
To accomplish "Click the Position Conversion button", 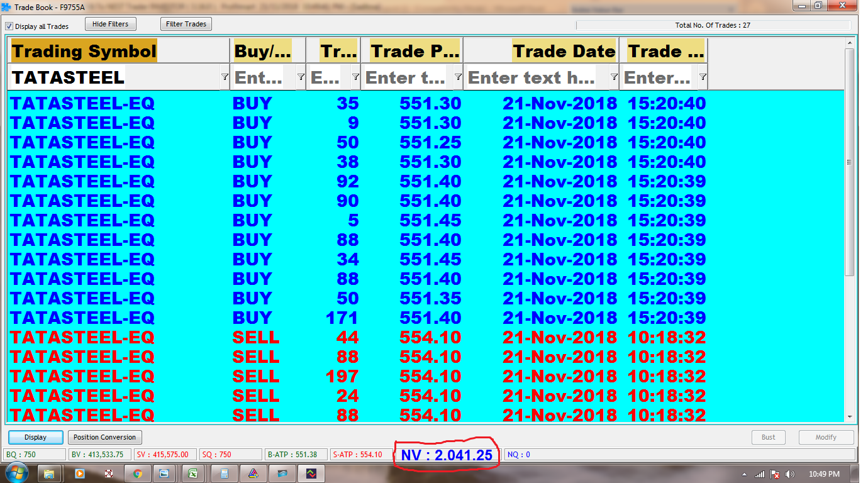I will point(104,437).
